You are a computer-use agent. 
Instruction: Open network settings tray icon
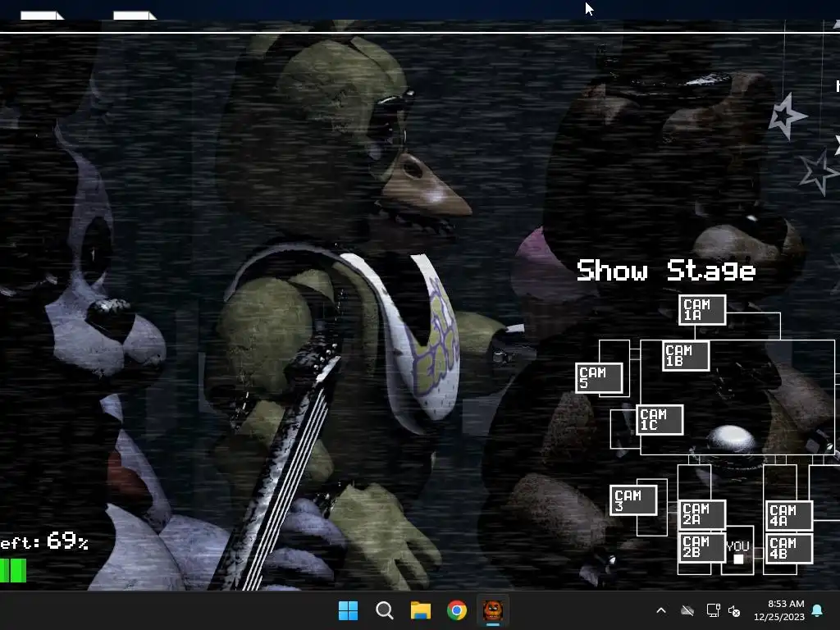click(713, 610)
